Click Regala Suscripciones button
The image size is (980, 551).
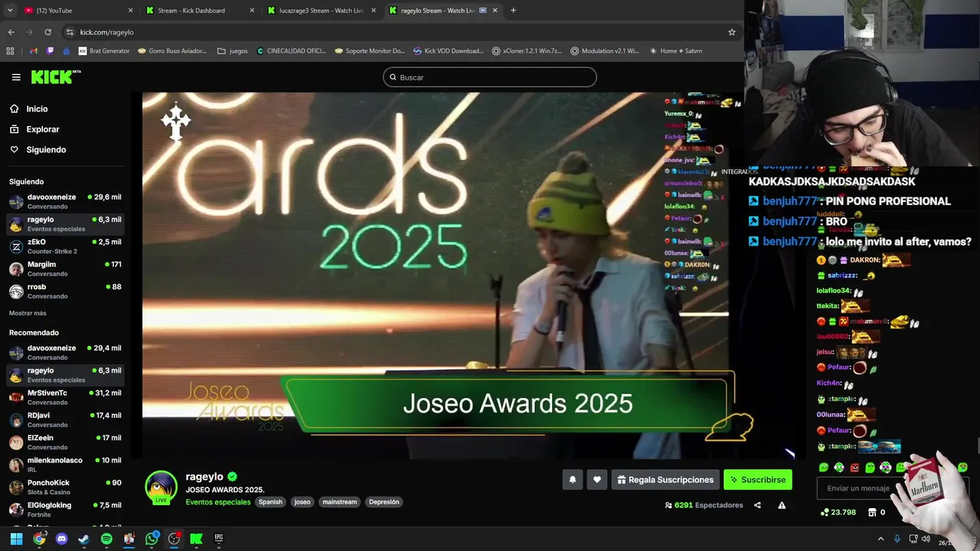click(x=665, y=480)
